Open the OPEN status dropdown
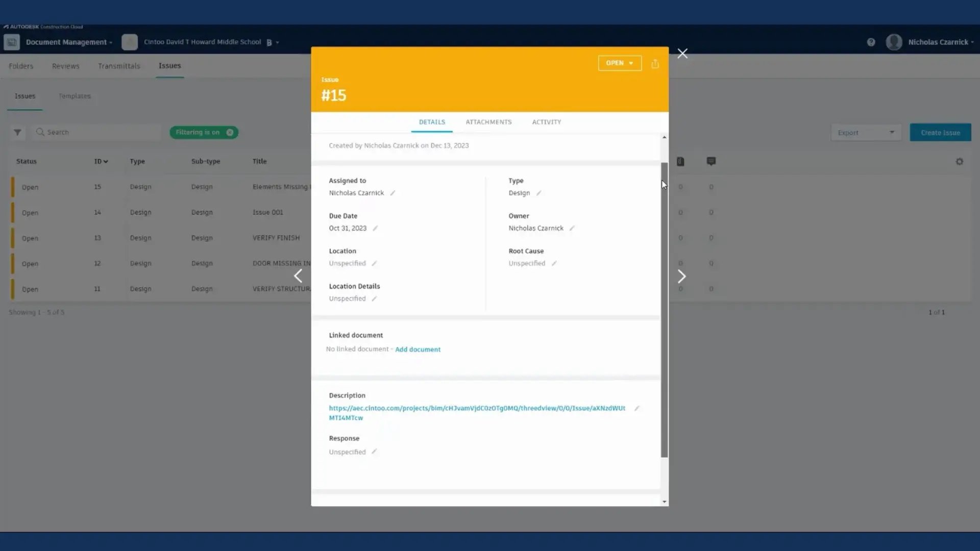This screenshot has height=551, width=980. (619, 63)
